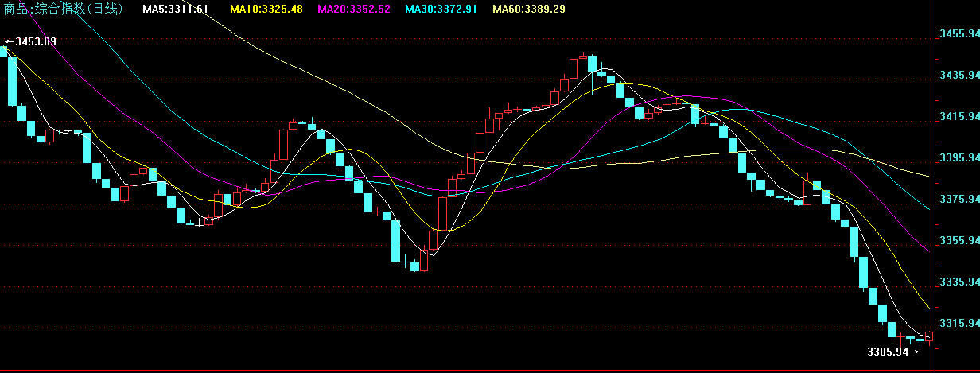980x373 pixels.
Task: Select the 3395.94 price axis label
Action: pyautogui.click(x=959, y=158)
